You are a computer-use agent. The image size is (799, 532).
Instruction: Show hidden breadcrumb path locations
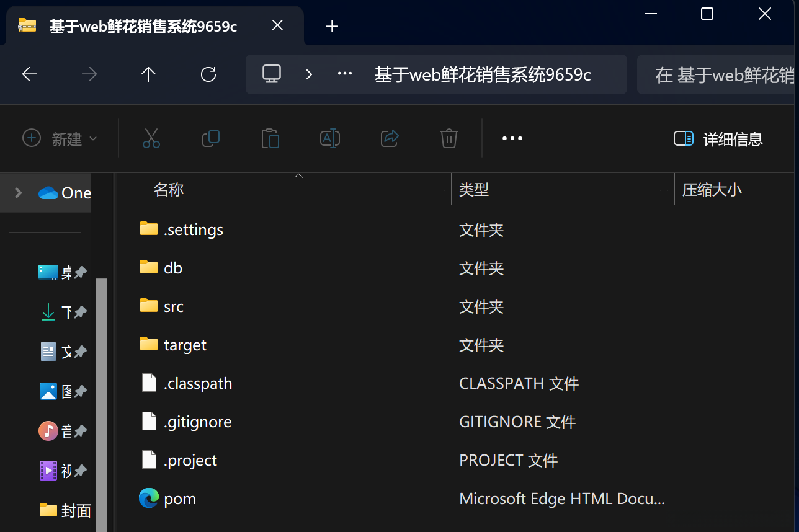coord(344,74)
